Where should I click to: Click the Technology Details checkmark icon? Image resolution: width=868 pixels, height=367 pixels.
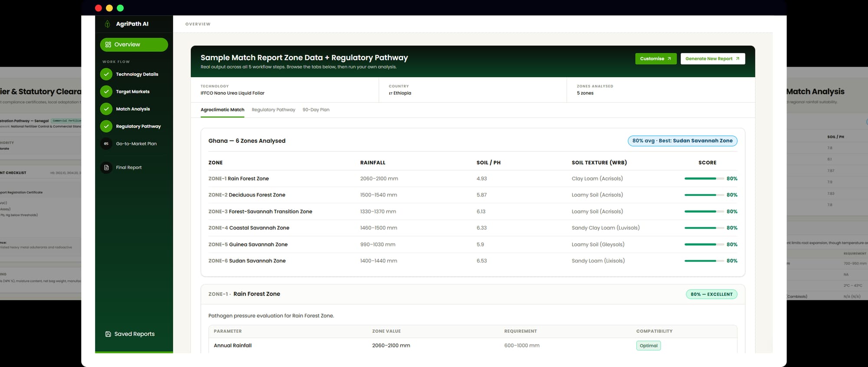click(106, 74)
